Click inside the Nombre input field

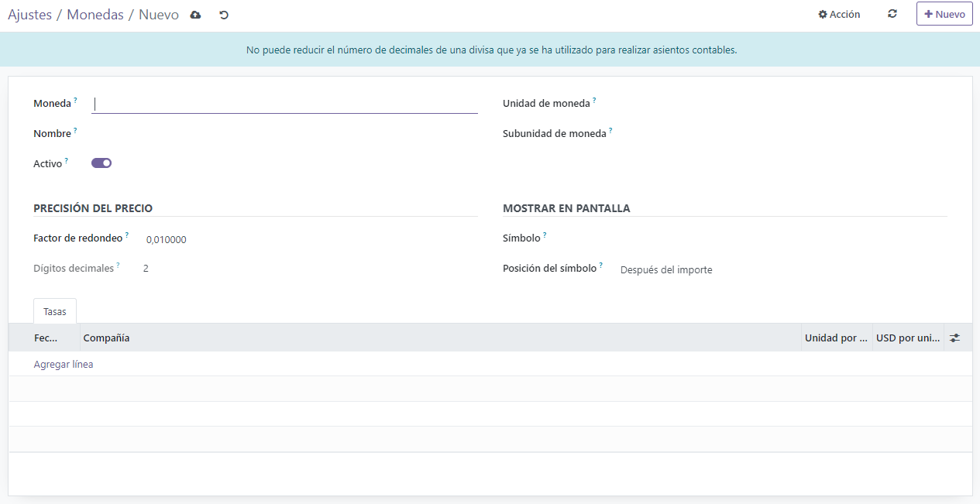click(x=232, y=132)
